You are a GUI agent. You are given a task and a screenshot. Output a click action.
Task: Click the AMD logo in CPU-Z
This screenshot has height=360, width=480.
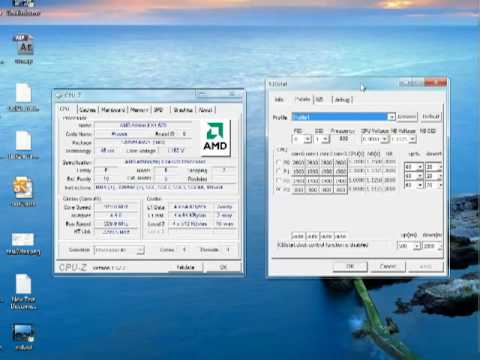point(215,137)
